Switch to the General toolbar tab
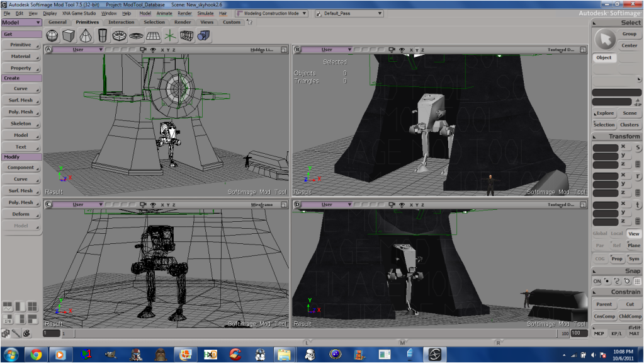The height and width of the screenshot is (363, 644). tap(57, 22)
